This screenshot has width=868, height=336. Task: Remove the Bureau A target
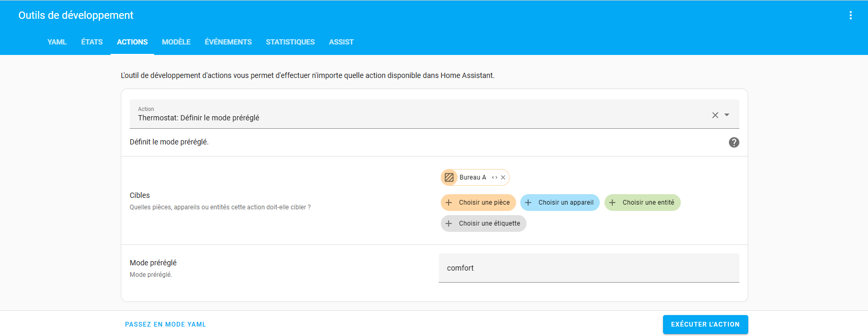click(503, 177)
